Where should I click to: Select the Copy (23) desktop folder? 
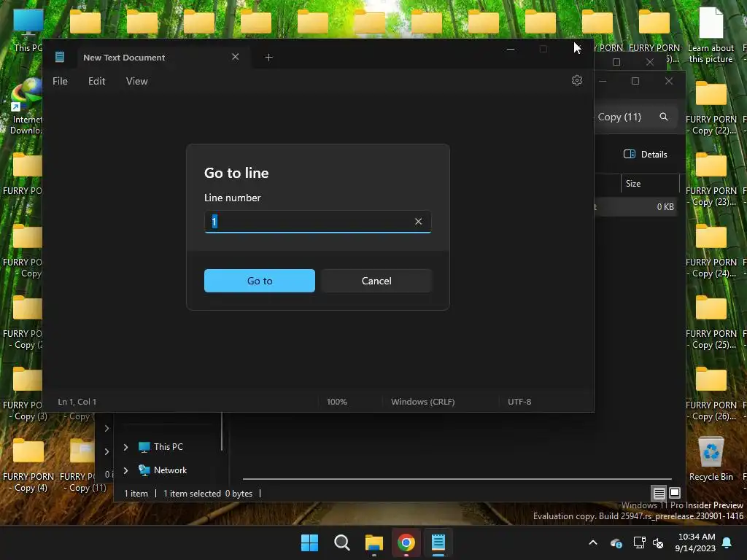point(711,179)
